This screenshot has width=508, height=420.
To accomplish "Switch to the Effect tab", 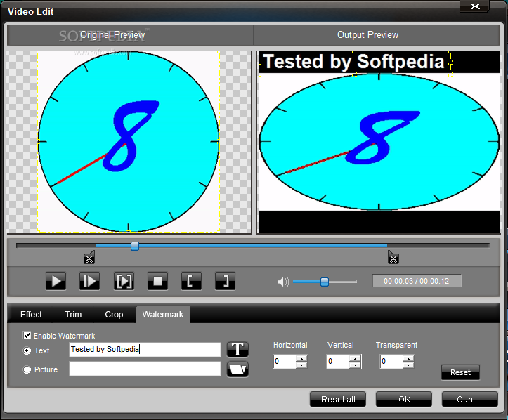I will [x=31, y=315].
